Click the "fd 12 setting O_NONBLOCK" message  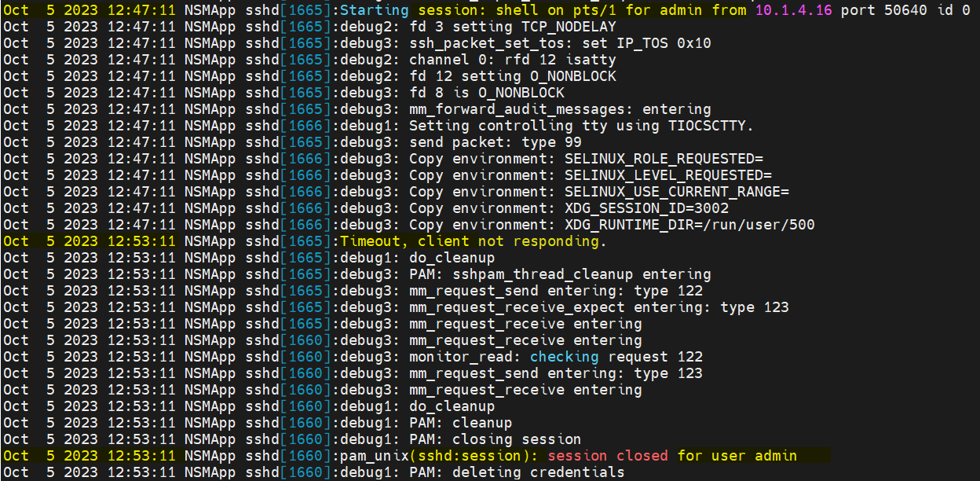(x=513, y=76)
